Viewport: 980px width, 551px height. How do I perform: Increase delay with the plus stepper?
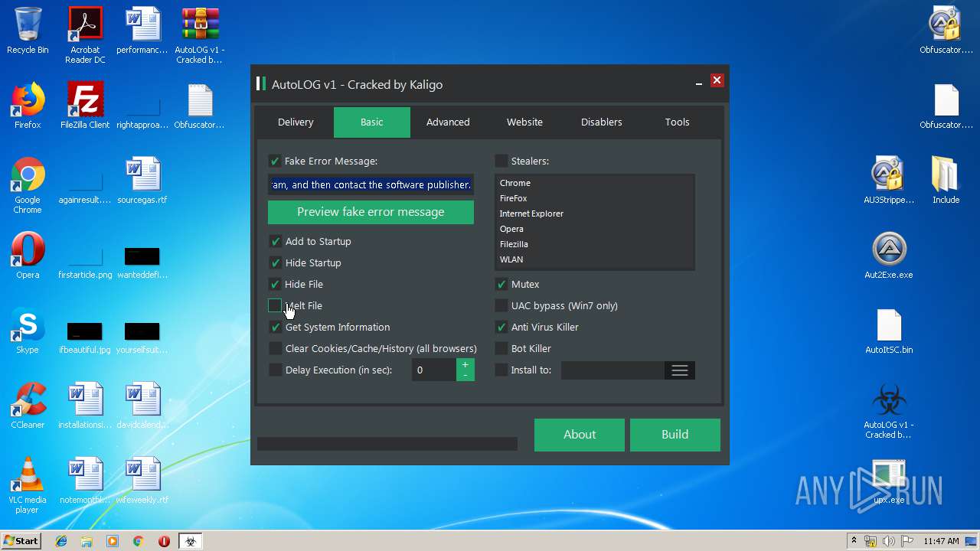tap(465, 364)
